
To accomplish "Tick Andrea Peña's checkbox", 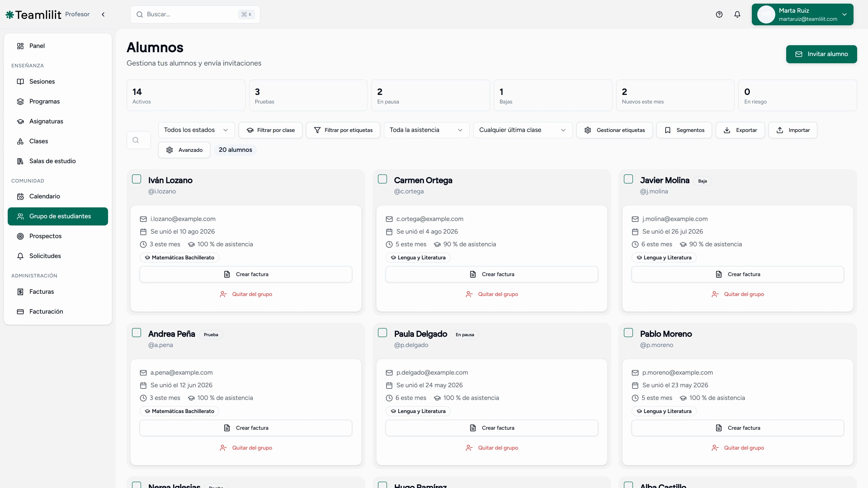I will click(137, 332).
